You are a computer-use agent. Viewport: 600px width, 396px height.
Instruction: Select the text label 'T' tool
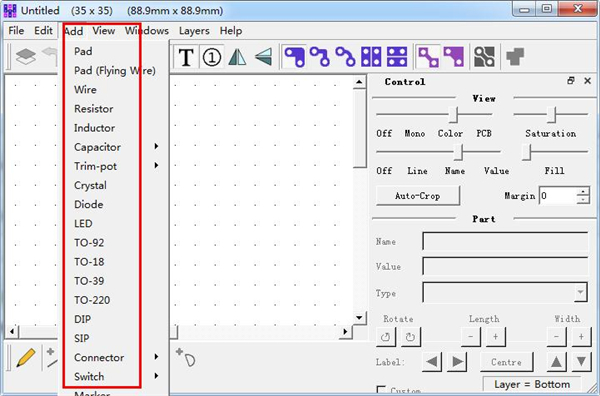pyautogui.click(x=186, y=57)
